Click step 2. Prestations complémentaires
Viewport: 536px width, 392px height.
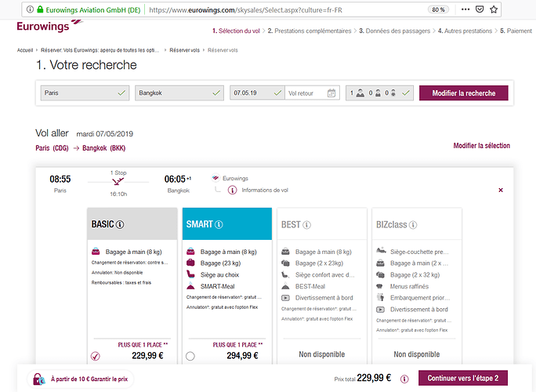click(310, 31)
